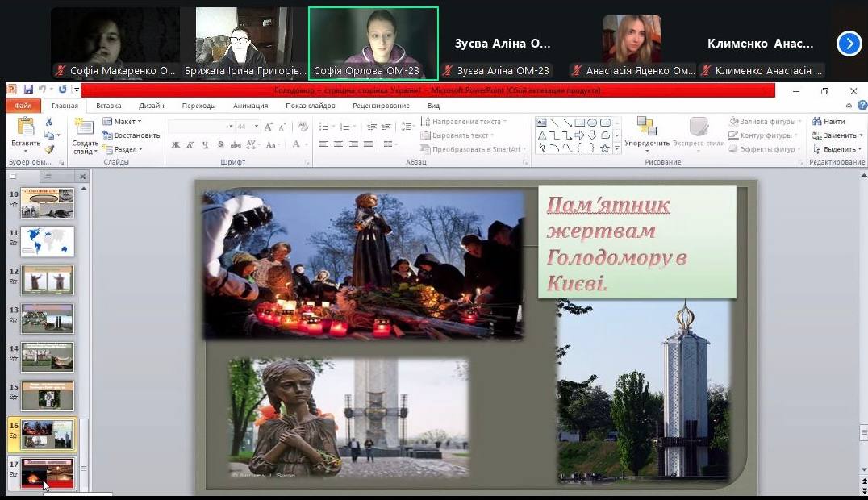Click the Paste (Вставить) clipboard icon

(25, 131)
